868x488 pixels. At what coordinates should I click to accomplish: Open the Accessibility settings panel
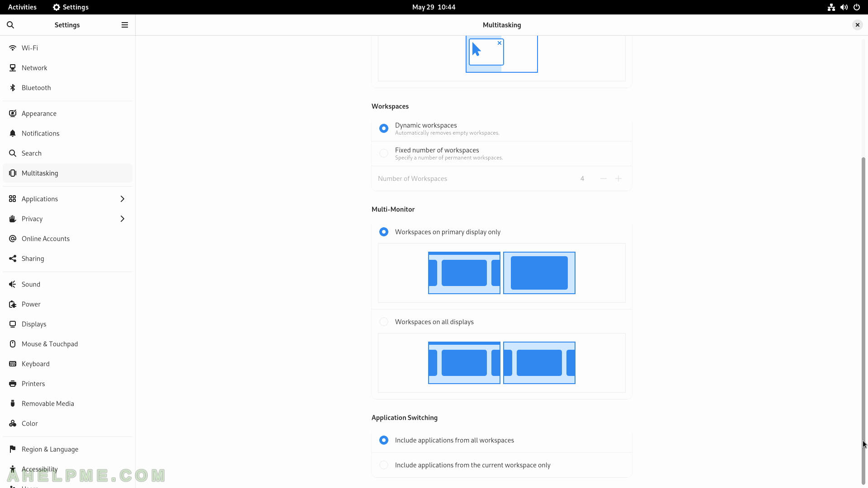click(x=68, y=469)
